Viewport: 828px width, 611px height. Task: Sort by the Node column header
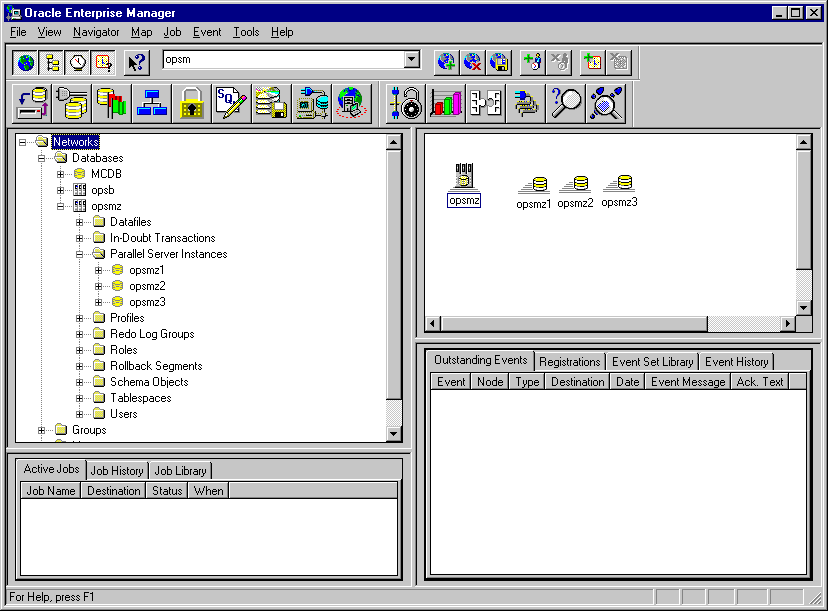pyautogui.click(x=490, y=382)
